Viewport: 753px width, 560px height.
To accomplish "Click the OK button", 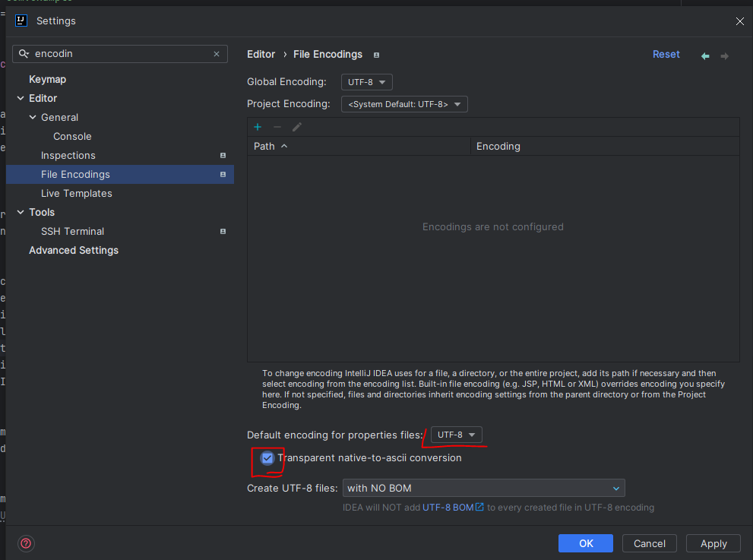I will pyautogui.click(x=585, y=543).
